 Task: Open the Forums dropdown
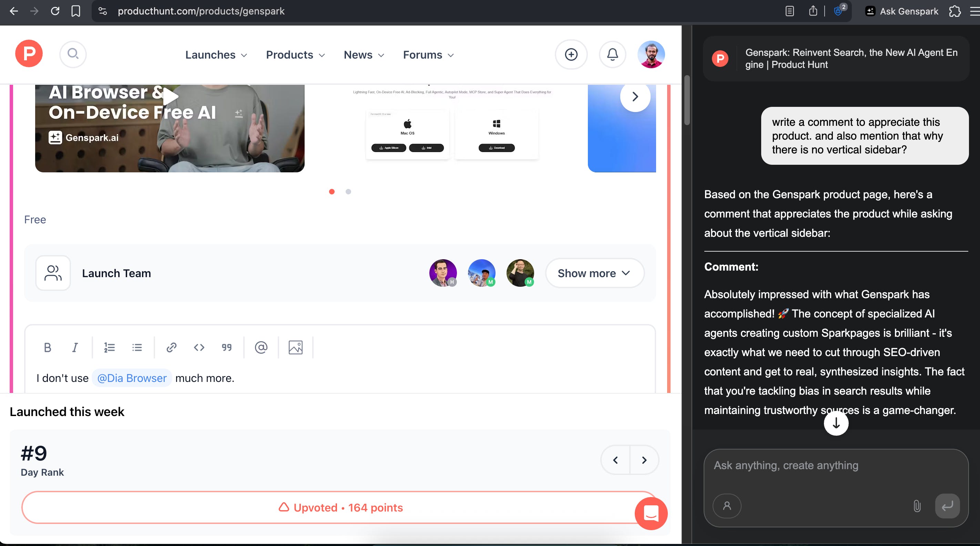coord(428,55)
